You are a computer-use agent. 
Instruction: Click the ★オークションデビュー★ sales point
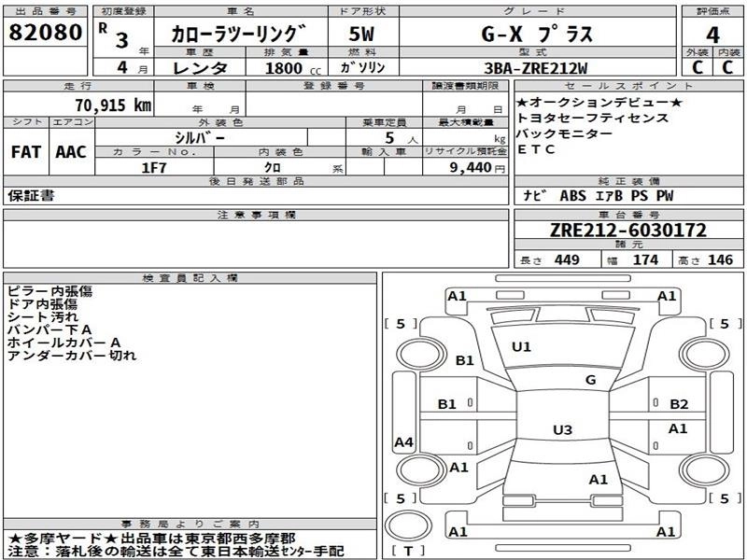pyautogui.click(x=599, y=103)
